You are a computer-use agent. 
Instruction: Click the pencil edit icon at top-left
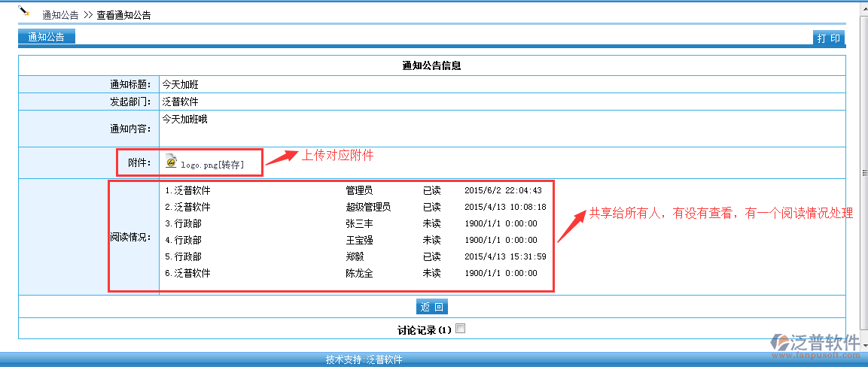pos(24,11)
